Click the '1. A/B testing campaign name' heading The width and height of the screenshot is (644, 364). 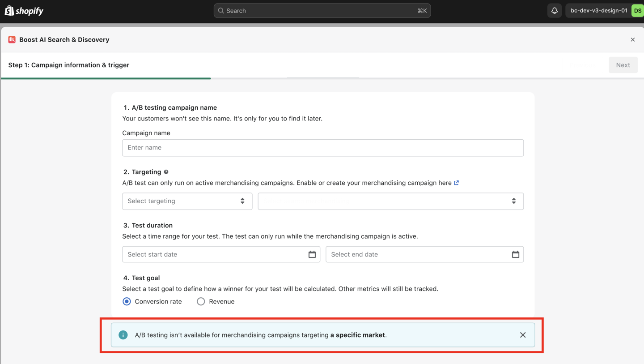coord(170,107)
